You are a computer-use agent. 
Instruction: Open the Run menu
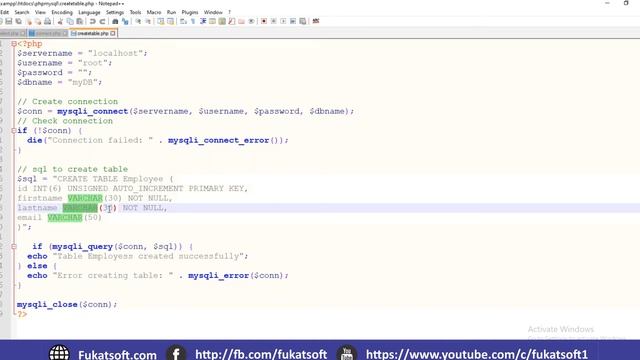tap(171, 13)
